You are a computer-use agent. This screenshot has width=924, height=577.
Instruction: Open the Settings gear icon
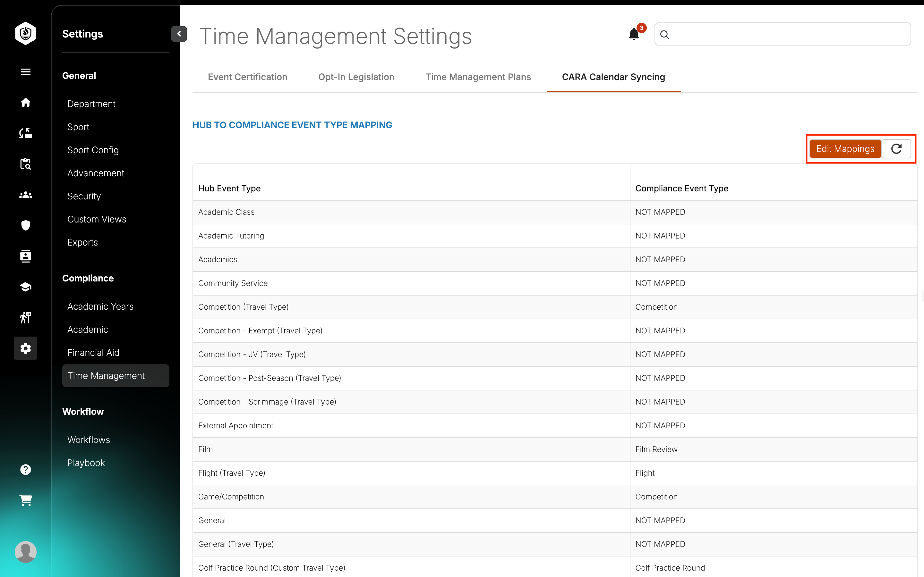(25, 348)
